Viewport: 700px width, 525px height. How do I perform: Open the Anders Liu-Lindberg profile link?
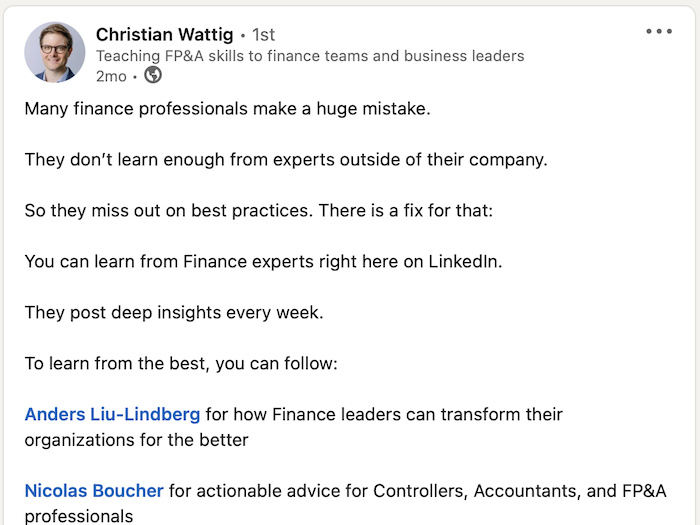tap(112, 414)
